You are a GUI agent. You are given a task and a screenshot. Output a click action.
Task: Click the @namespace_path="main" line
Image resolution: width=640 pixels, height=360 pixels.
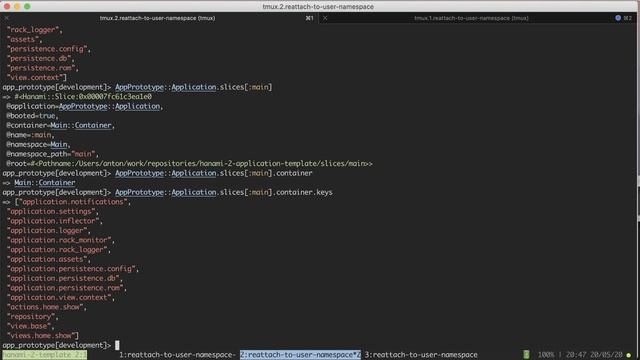click(53, 154)
